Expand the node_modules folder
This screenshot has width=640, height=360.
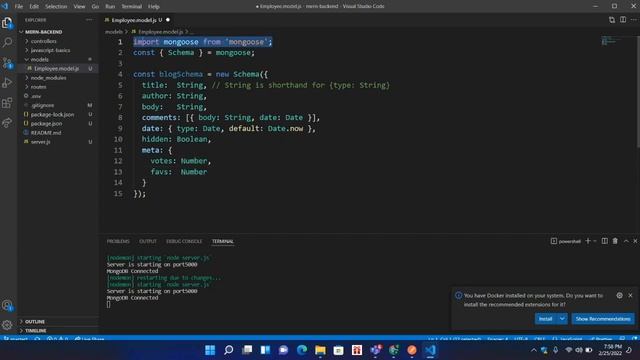tap(48, 78)
